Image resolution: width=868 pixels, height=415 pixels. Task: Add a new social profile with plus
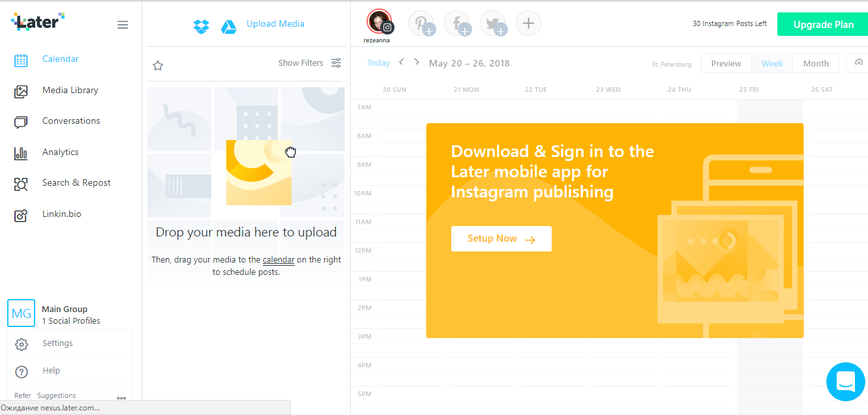(x=528, y=23)
